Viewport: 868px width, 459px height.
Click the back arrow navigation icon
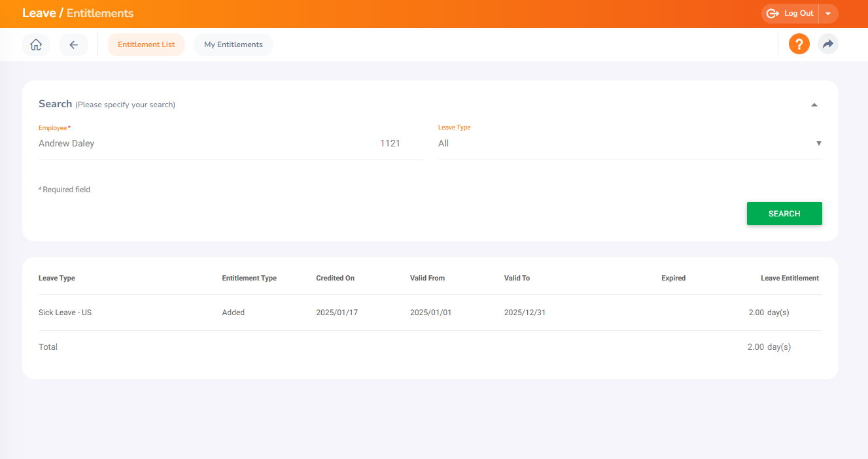click(x=73, y=44)
